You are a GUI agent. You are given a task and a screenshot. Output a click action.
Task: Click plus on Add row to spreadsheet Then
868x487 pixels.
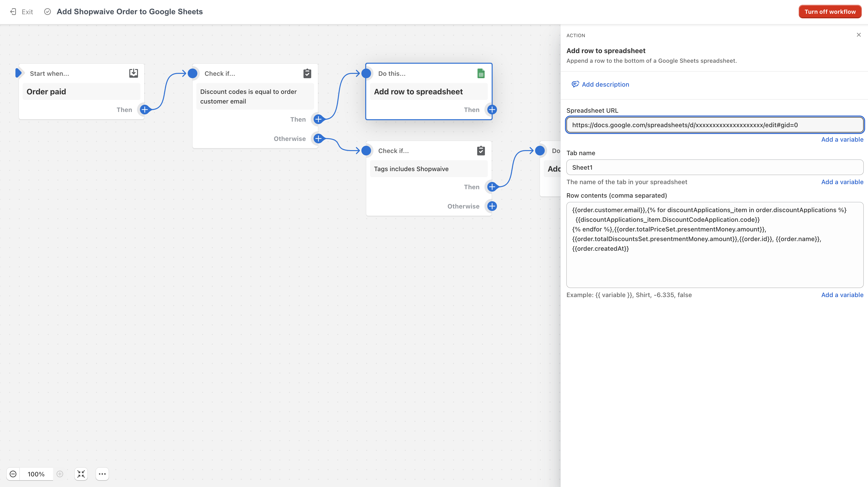[492, 110]
